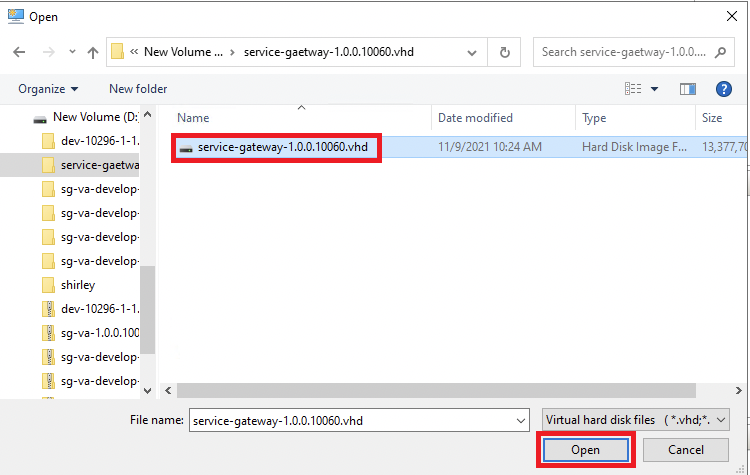Screen dimensions: 750x475
Task: Open the recent locations dropdown arrow
Action: pos(70,52)
